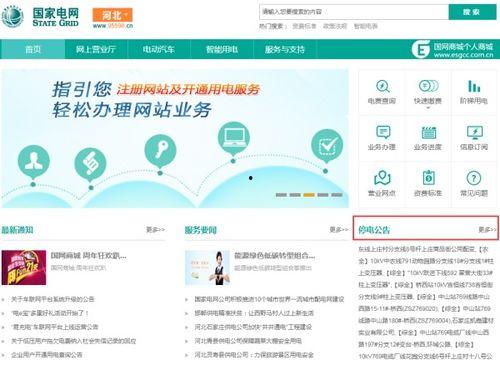This screenshot has height=365, width=500.
Task: Select the first banner carousel indicator
Action: tap(281, 195)
